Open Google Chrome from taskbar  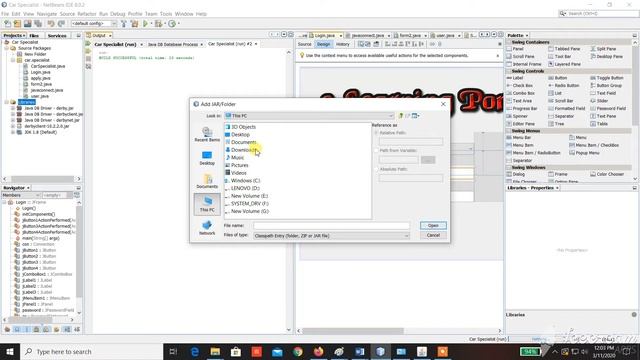[298, 351]
